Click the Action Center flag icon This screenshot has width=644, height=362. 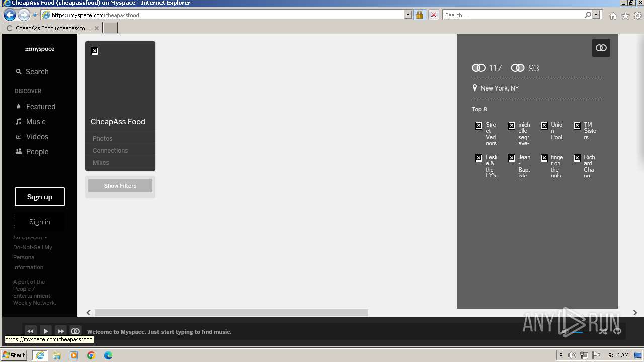pyautogui.click(x=596, y=355)
